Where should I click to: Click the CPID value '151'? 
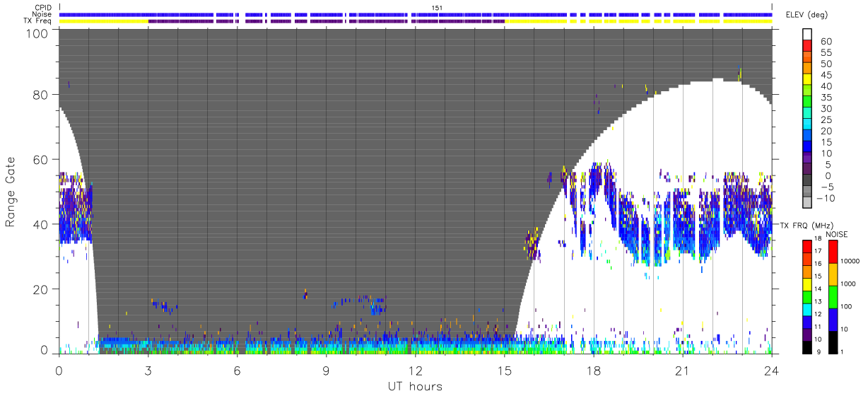(x=437, y=8)
